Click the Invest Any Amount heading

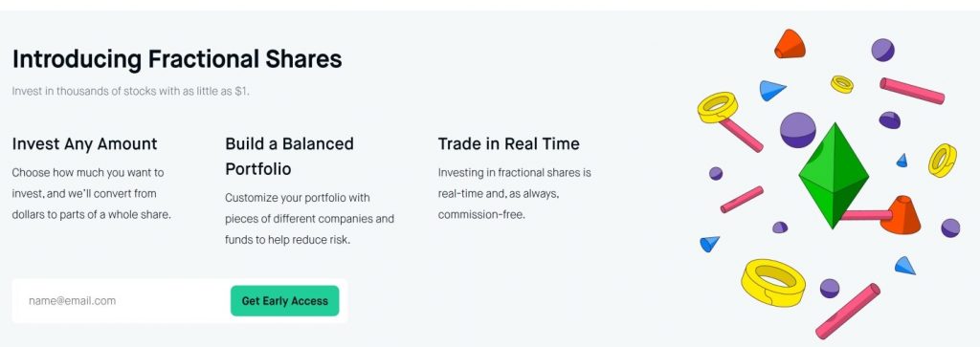(x=85, y=144)
